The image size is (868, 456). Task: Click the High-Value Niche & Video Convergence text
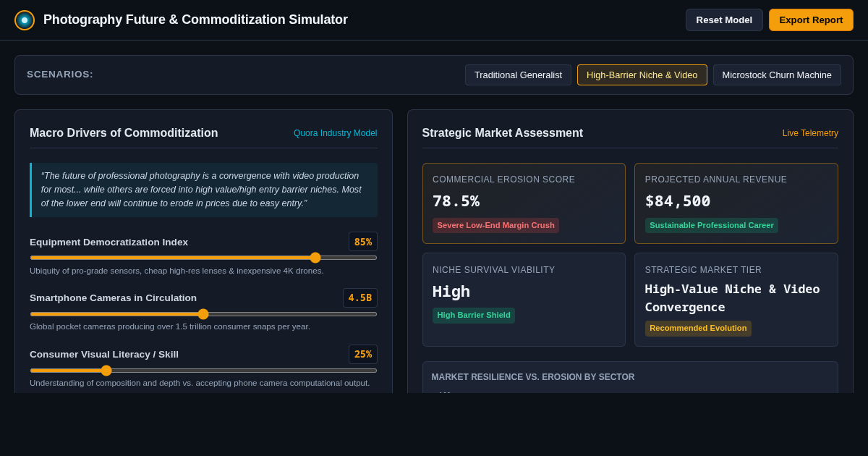click(x=733, y=298)
